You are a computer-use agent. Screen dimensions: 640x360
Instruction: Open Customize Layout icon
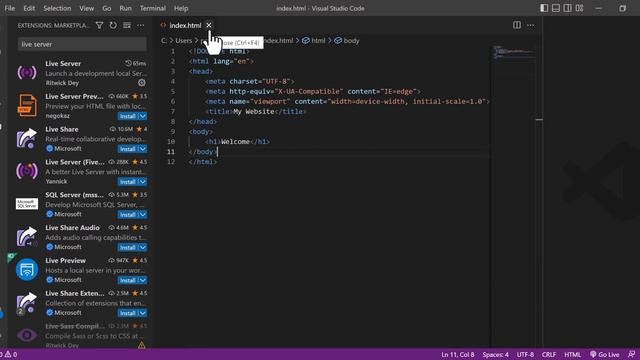pyautogui.click(x=579, y=8)
